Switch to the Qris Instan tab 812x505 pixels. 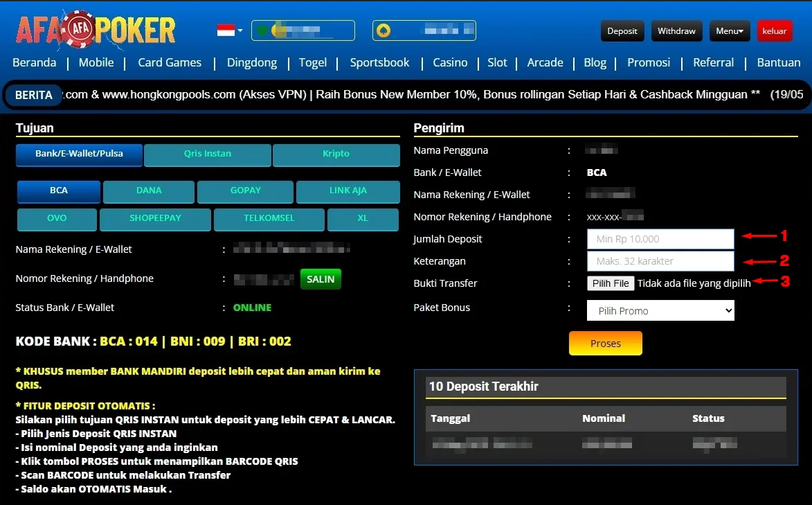pyautogui.click(x=208, y=154)
